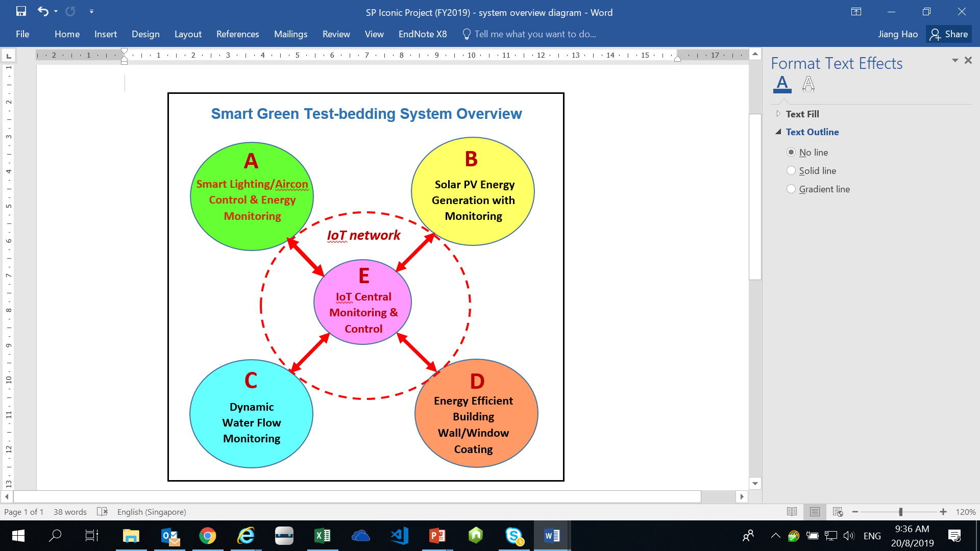
Task: Click English (Singapore) language indicator
Action: click(152, 512)
